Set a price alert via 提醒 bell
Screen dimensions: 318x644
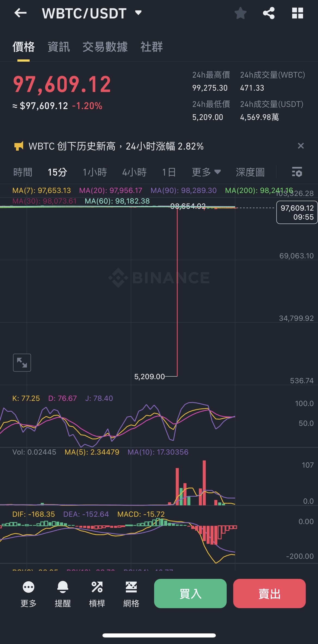click(63, 594)
